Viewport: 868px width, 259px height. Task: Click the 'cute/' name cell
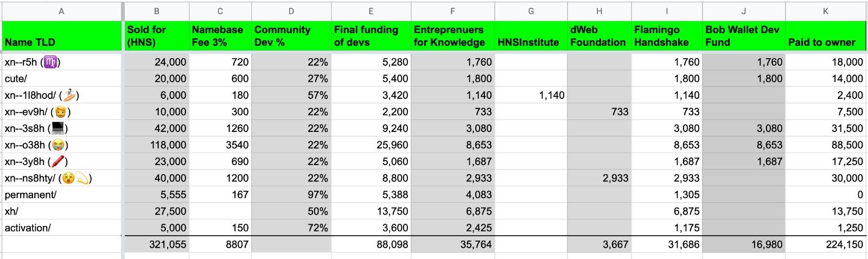pyautogui.click(x=61, y=79)
